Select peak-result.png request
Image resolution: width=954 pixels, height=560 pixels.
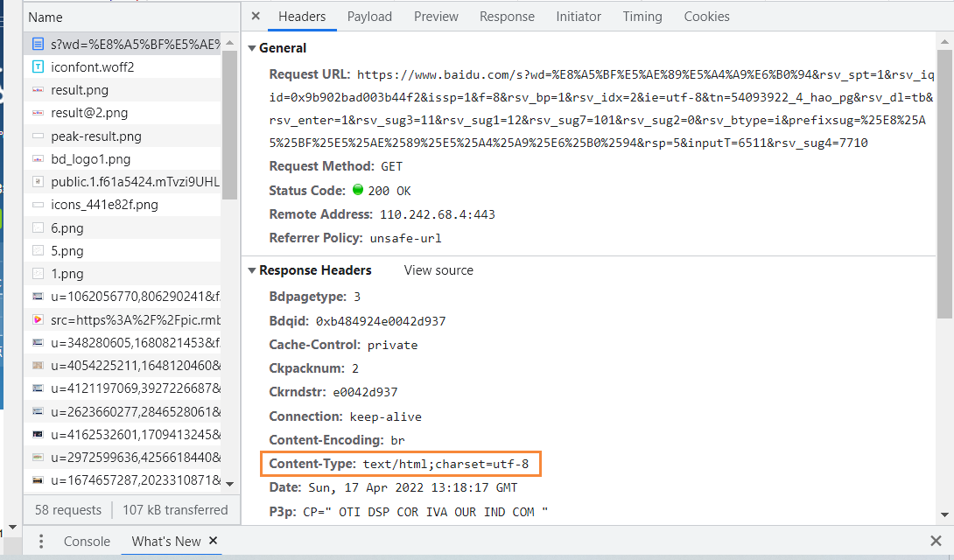click(x=123, y=136)
